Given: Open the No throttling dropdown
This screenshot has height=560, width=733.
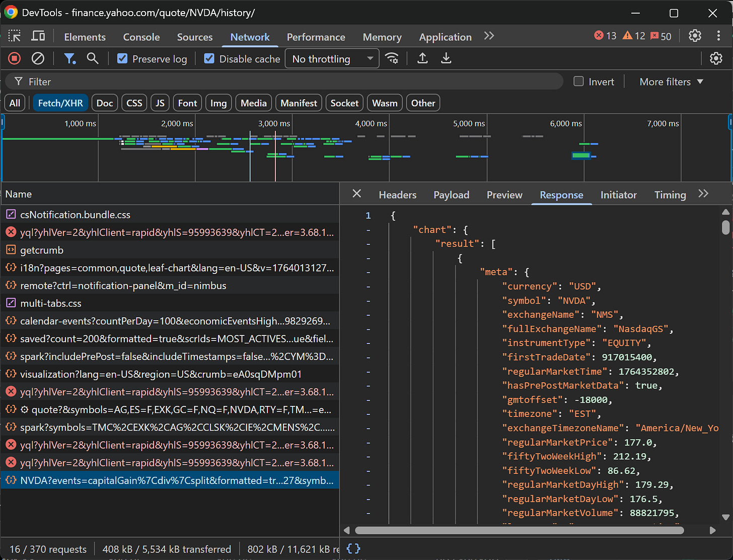Looking at the screenshot, I should pyautogui.click(x=332, y=58).
